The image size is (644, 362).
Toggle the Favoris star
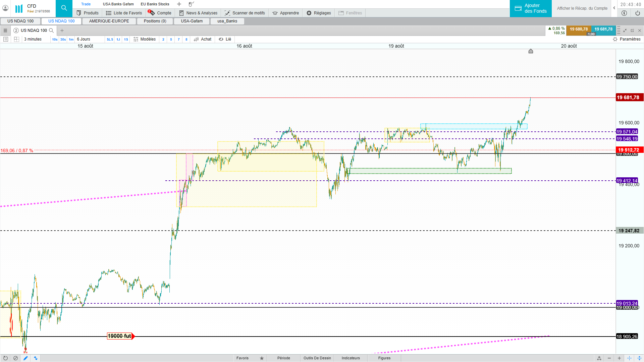(262, 358)
